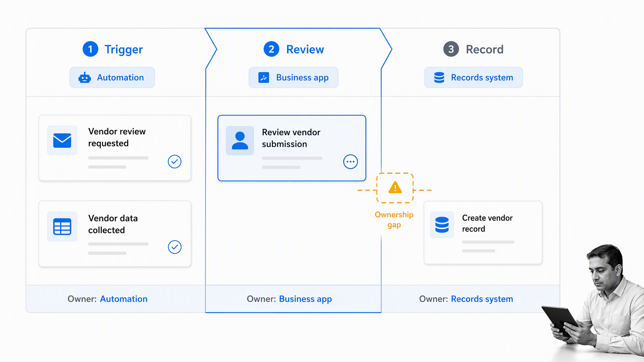The height and width of the screenshot is (362, 644).
Task: Open the Automation owner link
Action: [x=124, y=299]
